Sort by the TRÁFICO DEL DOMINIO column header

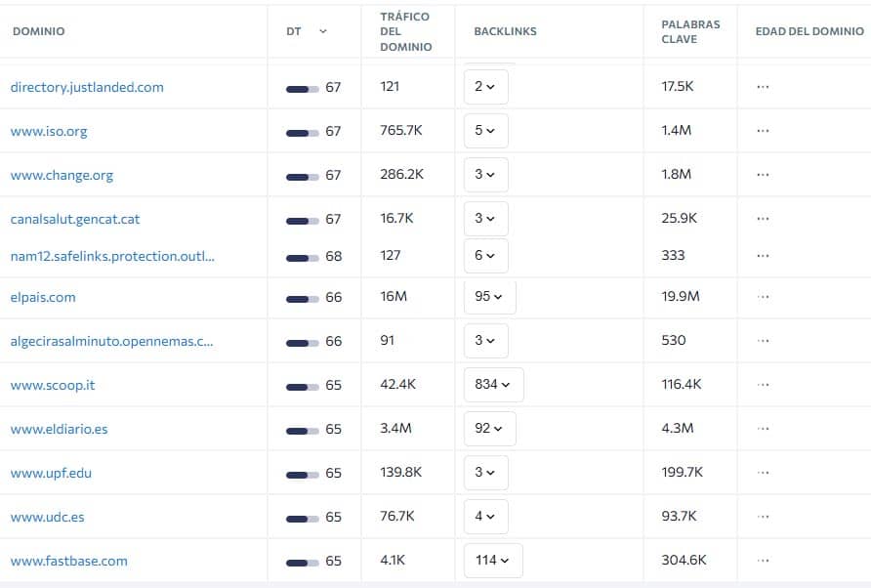(x=405, y=30)
